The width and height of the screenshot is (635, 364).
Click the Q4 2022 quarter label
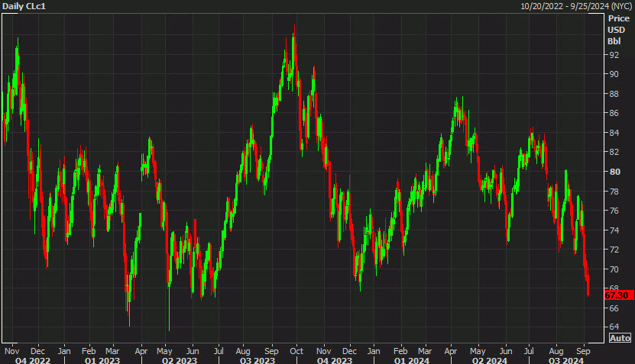point(33,360)
